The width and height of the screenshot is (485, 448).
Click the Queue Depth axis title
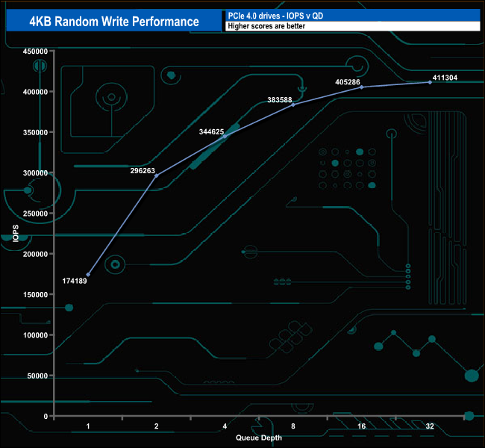[259, 438]
